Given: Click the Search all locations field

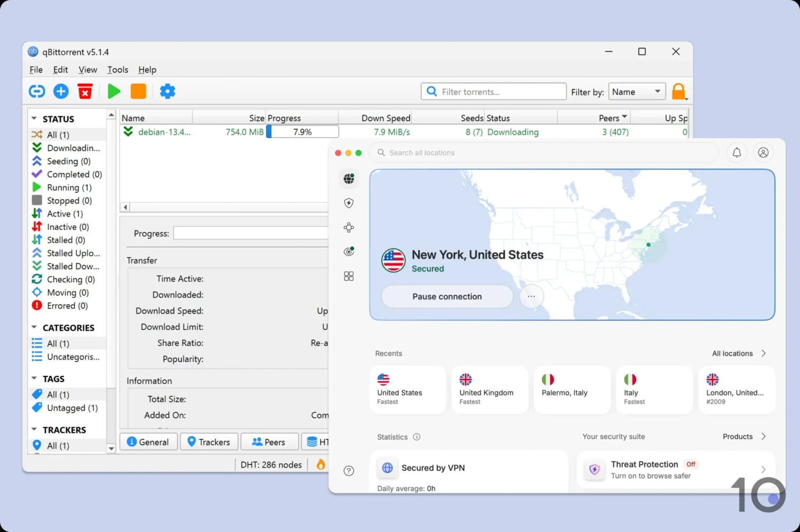Looking at the screenshot, I should [544, 152].
